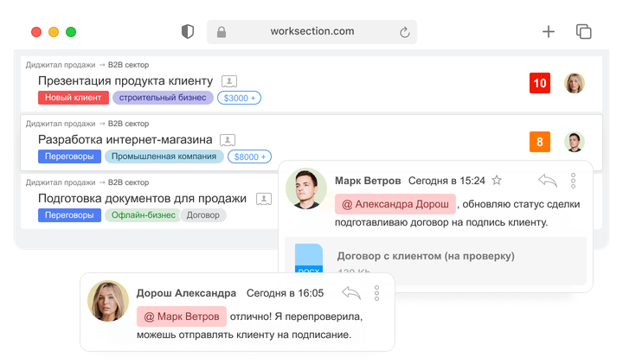
Task: Reply to Дорош Александра's comment
Action: click(x=351, y=293)
